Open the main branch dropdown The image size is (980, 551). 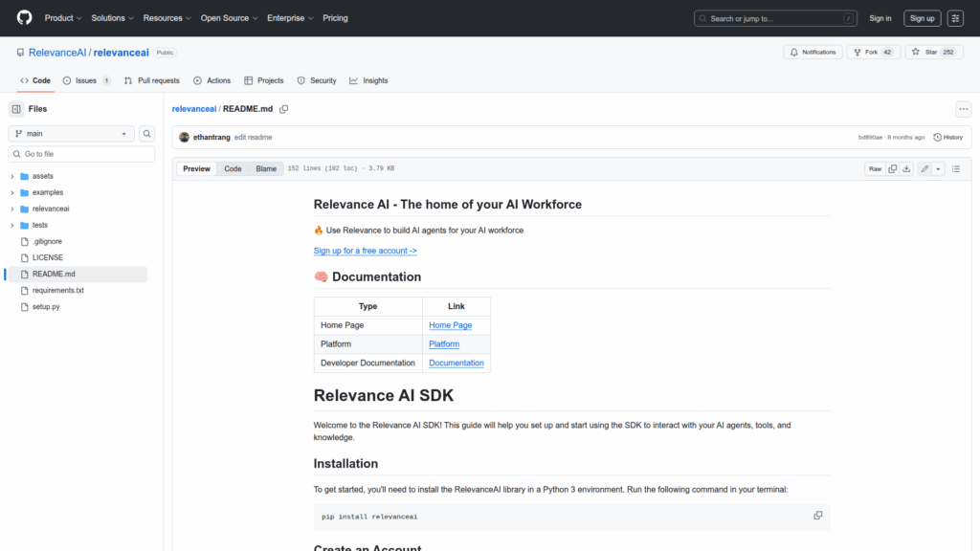(x=71, y=134)
